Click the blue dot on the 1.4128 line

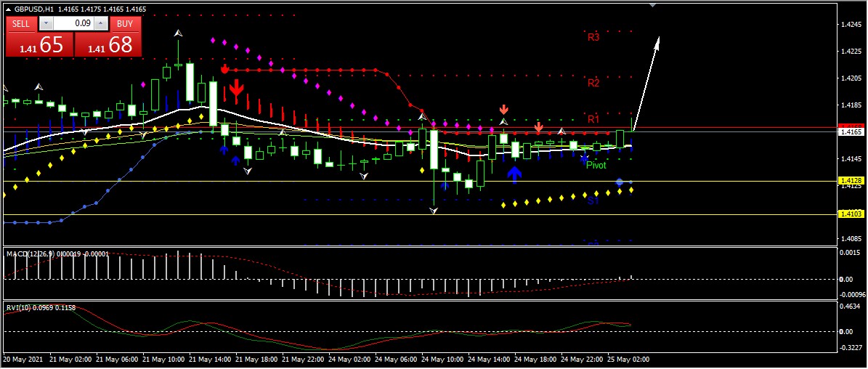(x=619, y=182)
